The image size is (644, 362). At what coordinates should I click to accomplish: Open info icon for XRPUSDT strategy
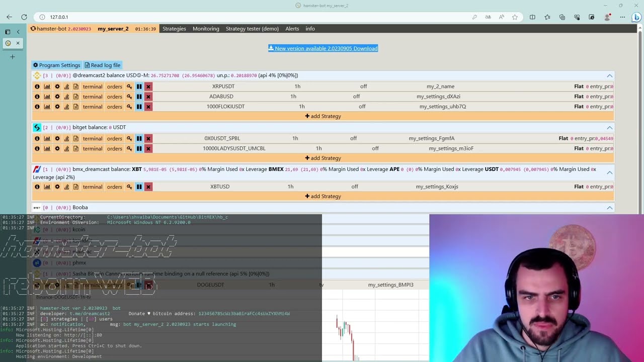[x=37, y=86]
